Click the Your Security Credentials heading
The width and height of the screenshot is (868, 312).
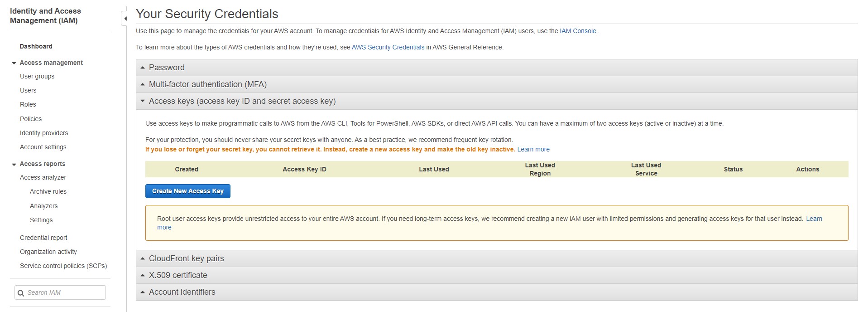(x=207, y=14)
